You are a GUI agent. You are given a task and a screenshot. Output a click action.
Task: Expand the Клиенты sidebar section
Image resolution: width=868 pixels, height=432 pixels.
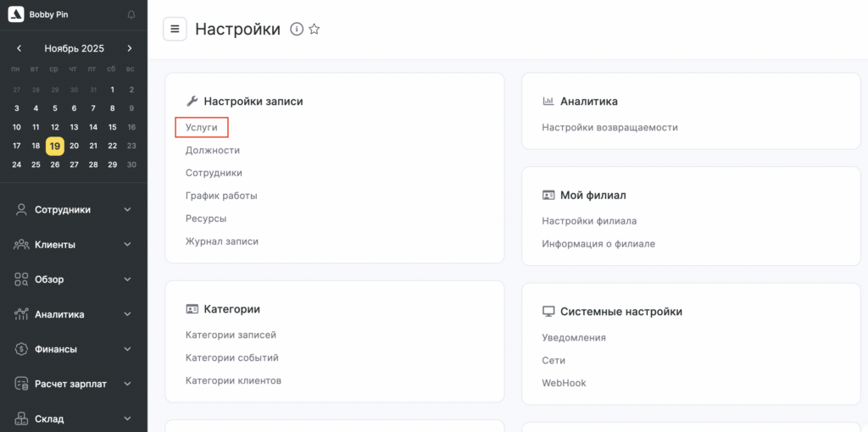[127, 245]
